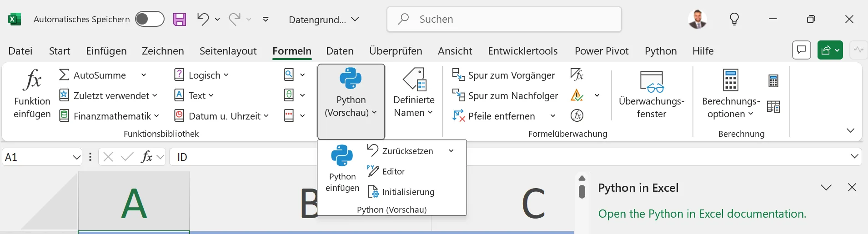Click the Suchen search box

click(x=504, y=19)
